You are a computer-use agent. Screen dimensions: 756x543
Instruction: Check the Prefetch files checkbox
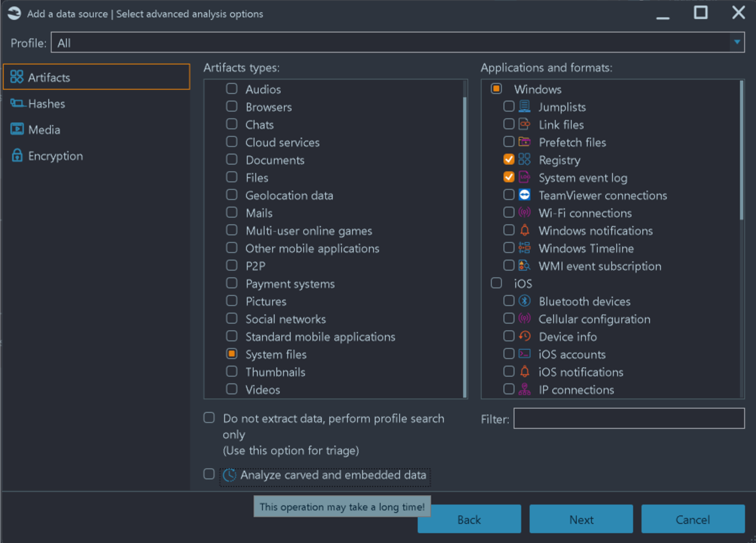509,141
